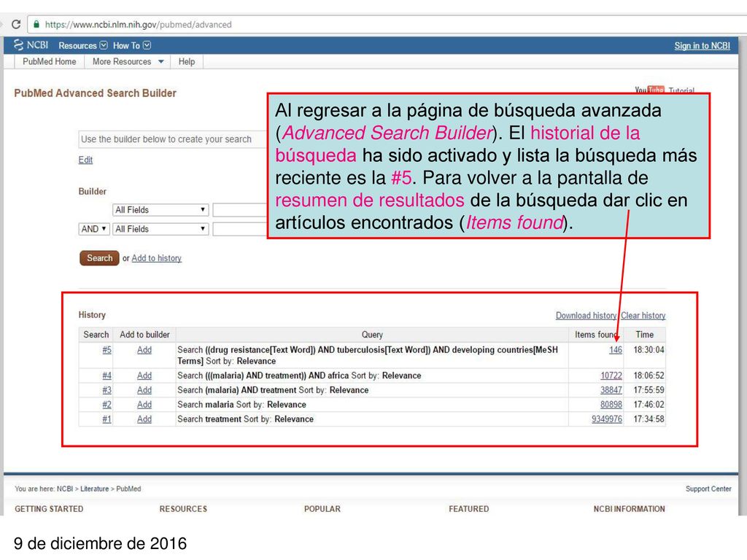Click the browser reload icon
747x560 pixels.
[16, 24]
